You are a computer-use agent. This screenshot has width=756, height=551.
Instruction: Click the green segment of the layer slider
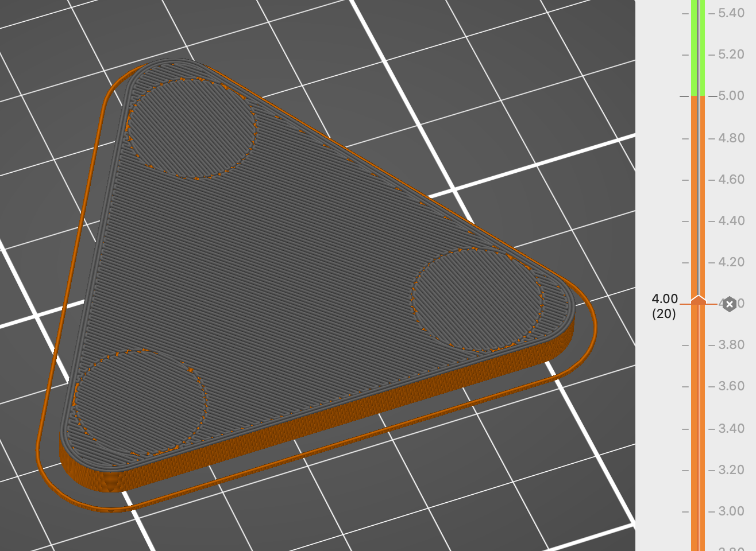pyautogui.click(x=698, y=46)
